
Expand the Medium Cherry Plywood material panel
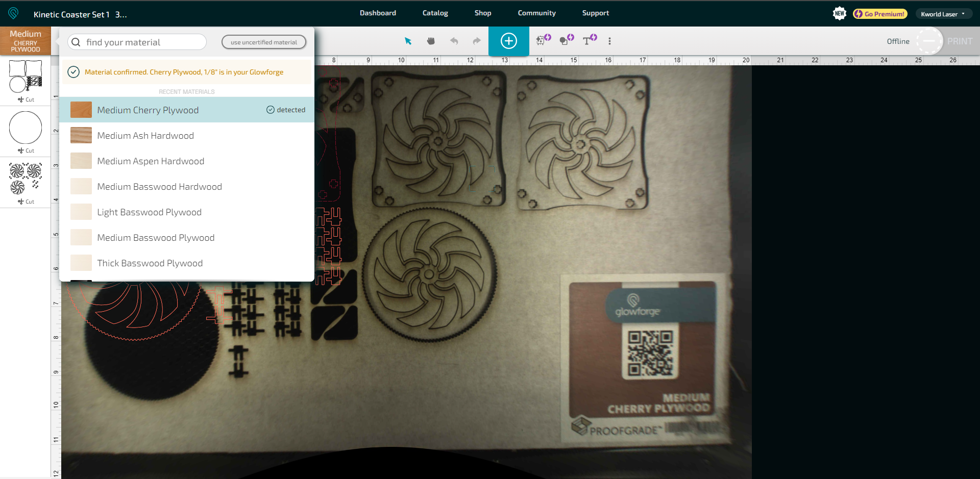tap(26, 41)
